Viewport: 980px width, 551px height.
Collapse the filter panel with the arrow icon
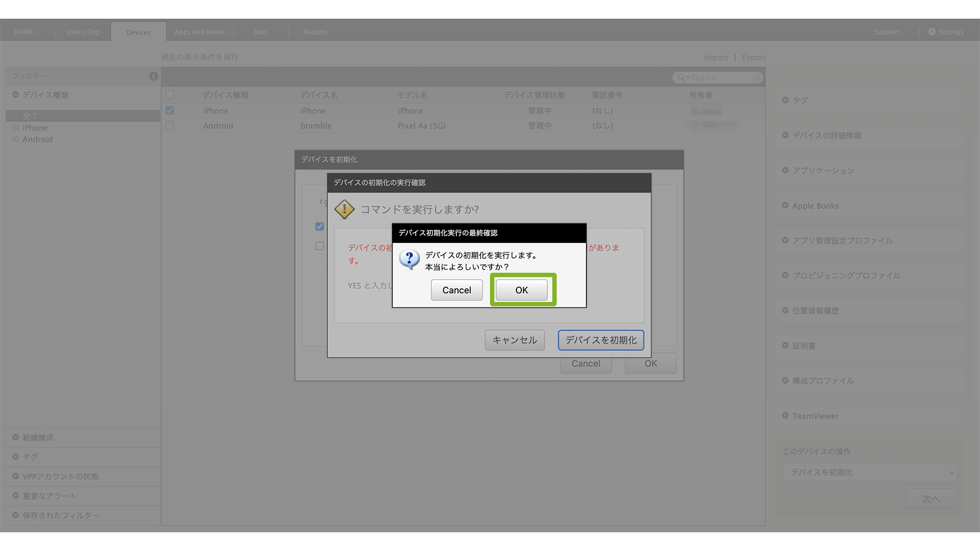tap(154, 77)
